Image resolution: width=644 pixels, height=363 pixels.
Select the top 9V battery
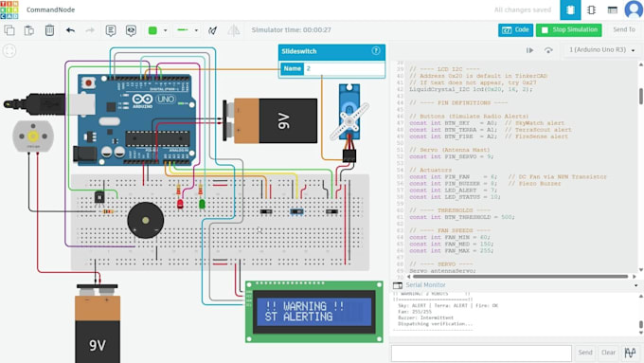pos(271,121)
